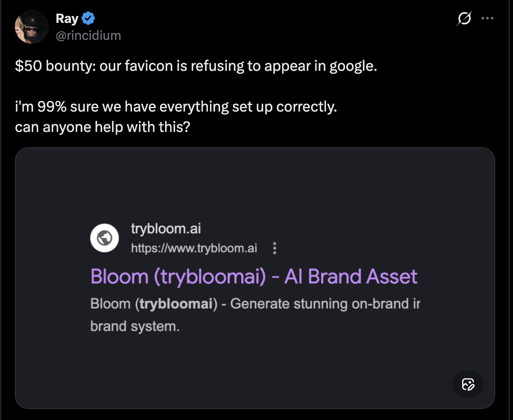Screen dimensions: 513x420
Task: Open the purple Bloom (trybloomai) result title
Action: point(254,277)
